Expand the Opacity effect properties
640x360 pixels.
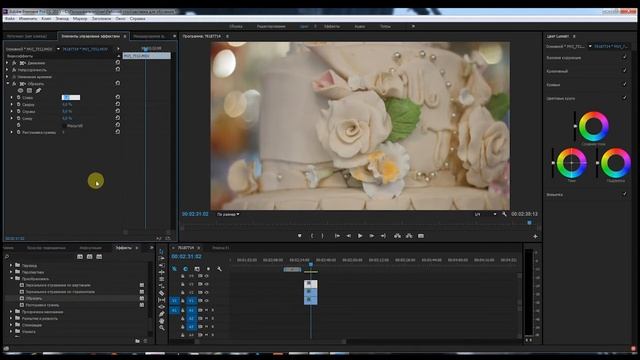(x=7, y=70)
